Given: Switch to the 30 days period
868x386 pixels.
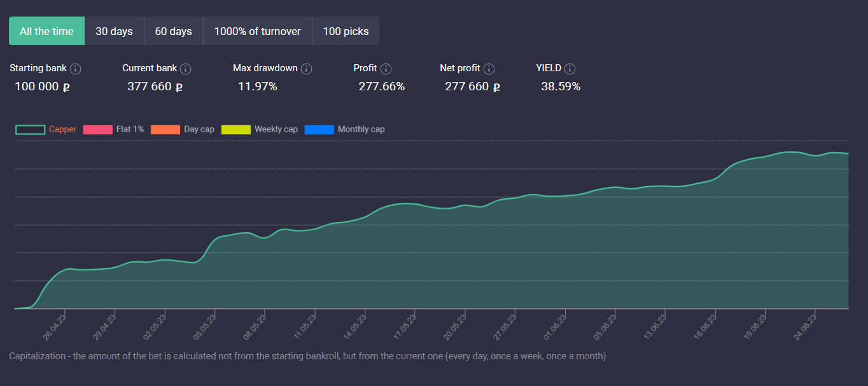Looking at the screenshot, I should 114,31.
